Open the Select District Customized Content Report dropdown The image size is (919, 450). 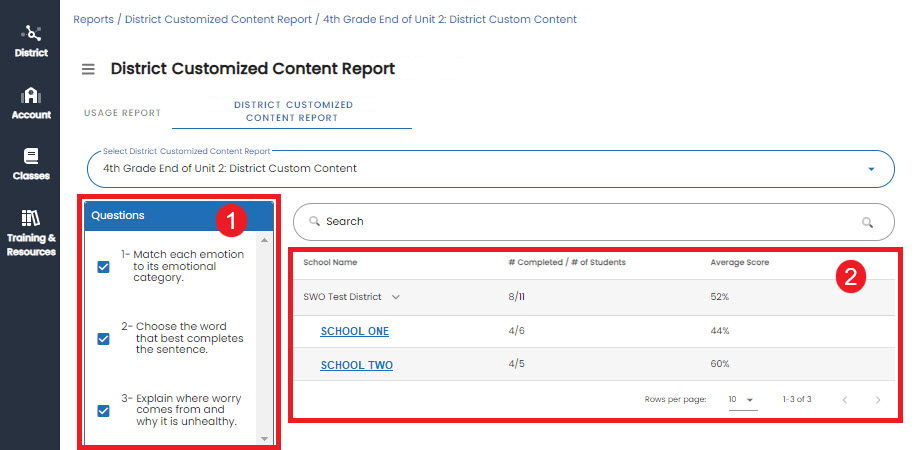(x=491, y=169)
